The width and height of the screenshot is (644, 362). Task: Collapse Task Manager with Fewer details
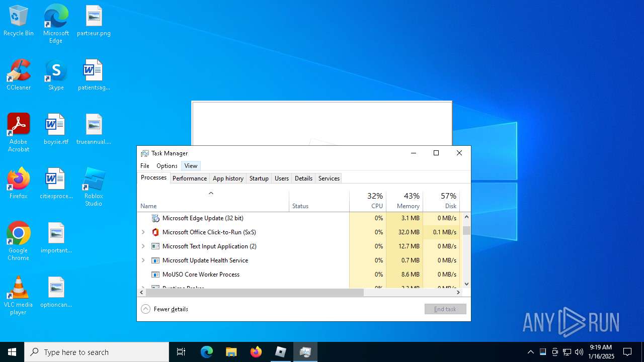[165, 309]
